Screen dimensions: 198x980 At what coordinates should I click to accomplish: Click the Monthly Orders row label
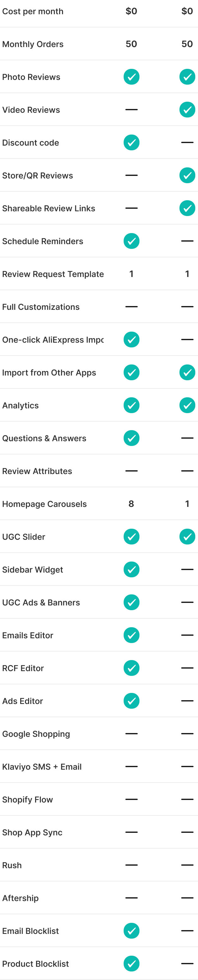pos(33,44)
